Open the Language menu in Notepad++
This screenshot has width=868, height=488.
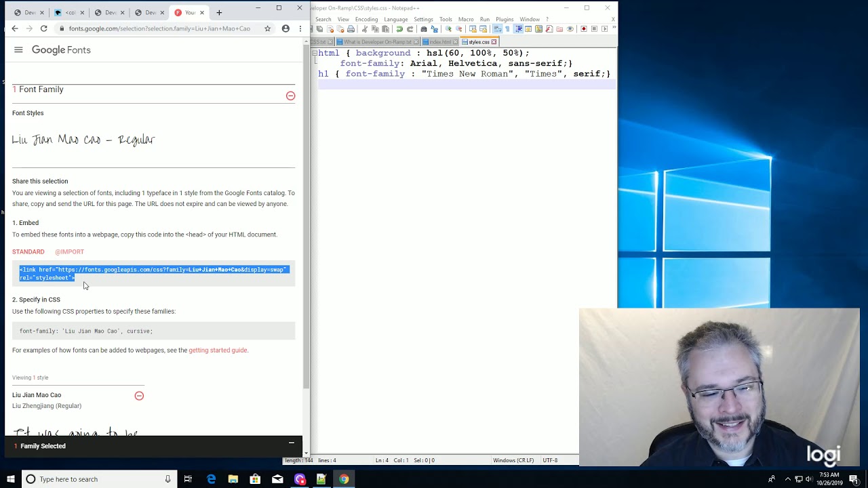click(x=395, y=19)
